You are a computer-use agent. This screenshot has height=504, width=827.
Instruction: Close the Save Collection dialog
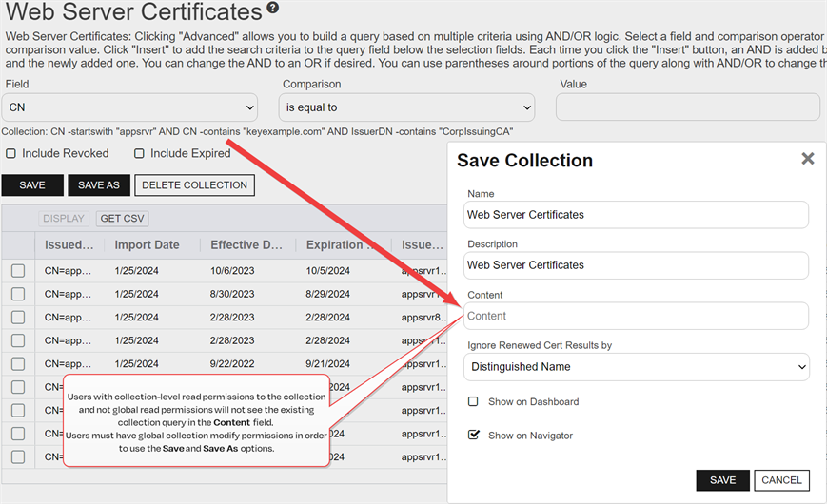[807, 159]
